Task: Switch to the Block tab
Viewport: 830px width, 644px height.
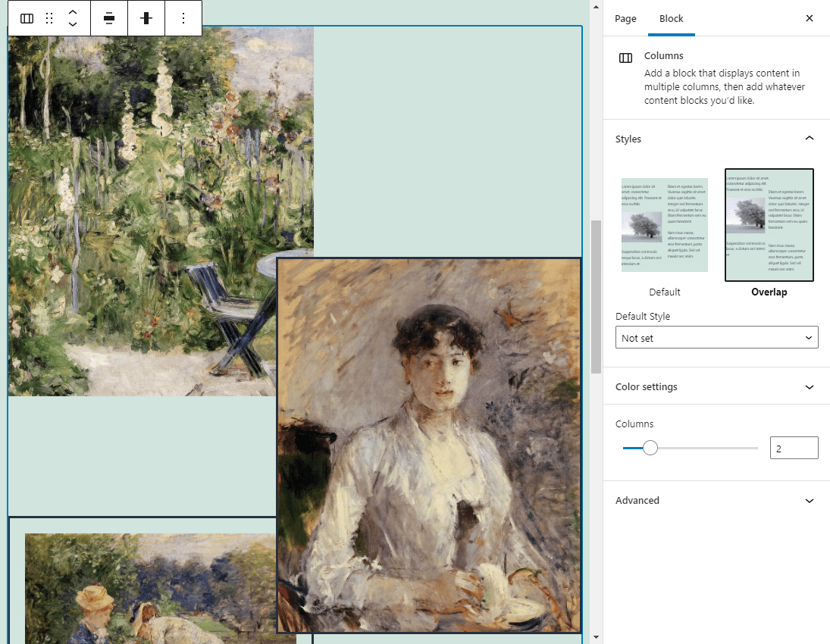Action: 671,19
